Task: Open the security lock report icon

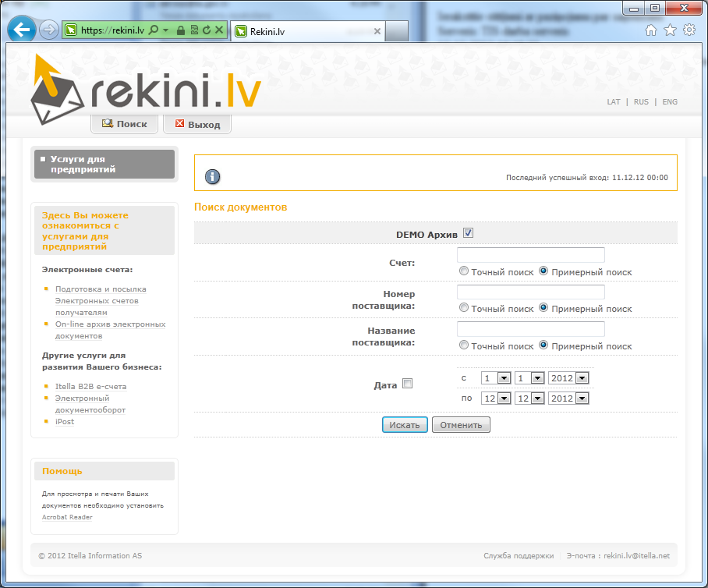Action: (181, 30)
